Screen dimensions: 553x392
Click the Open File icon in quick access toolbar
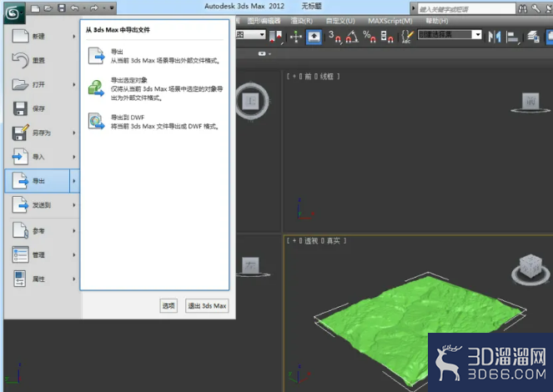(48, 8)
